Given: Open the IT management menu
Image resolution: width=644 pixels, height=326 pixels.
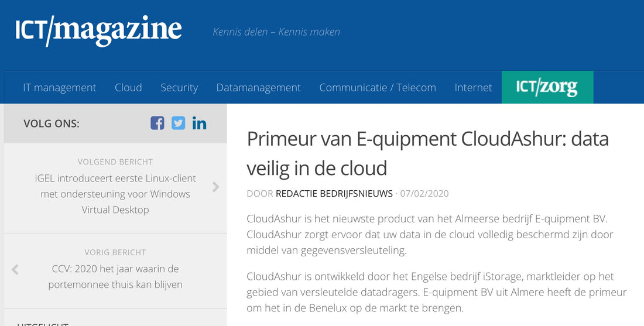Looking at the screenshot, I should coord(60,88).
